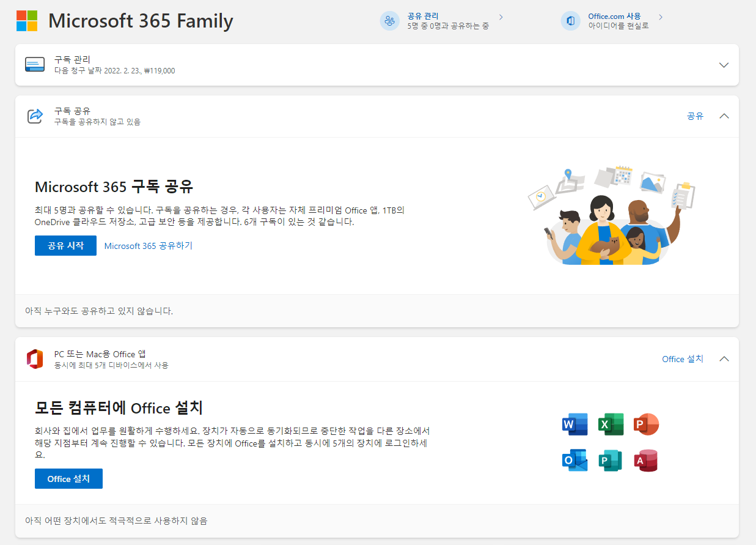Click the Outlook app icon

pyautogui.click(x=574, y=461)
